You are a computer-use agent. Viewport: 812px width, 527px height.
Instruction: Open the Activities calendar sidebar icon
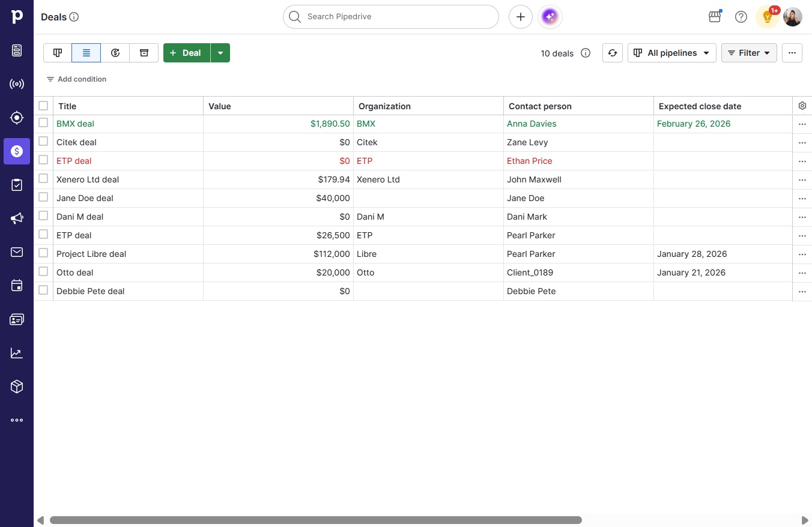tap(17, 286)
